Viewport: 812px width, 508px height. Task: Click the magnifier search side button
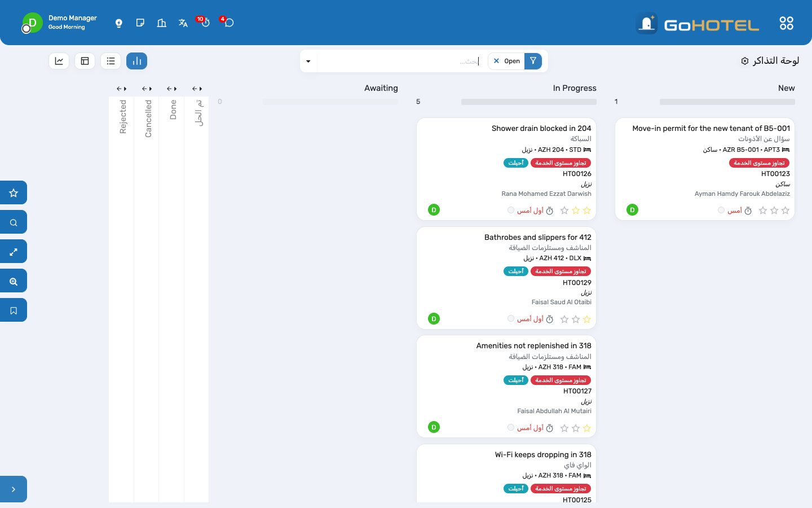tap(14, 222)
